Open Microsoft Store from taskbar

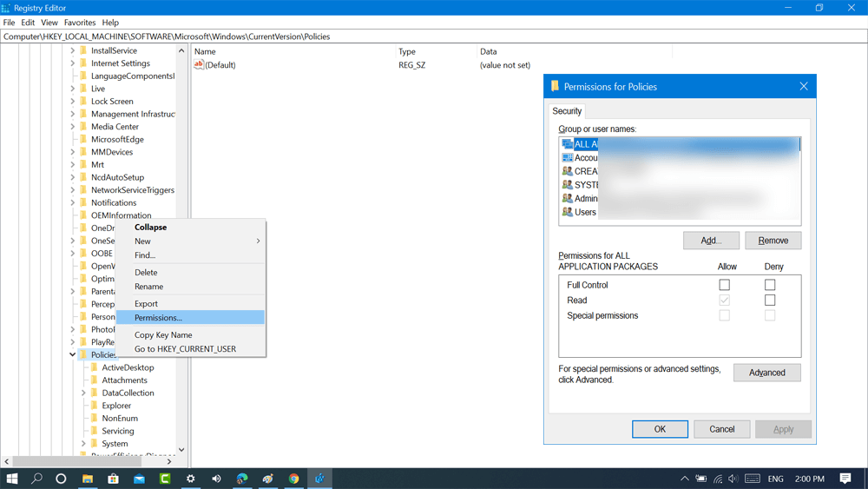coord(113,479)
